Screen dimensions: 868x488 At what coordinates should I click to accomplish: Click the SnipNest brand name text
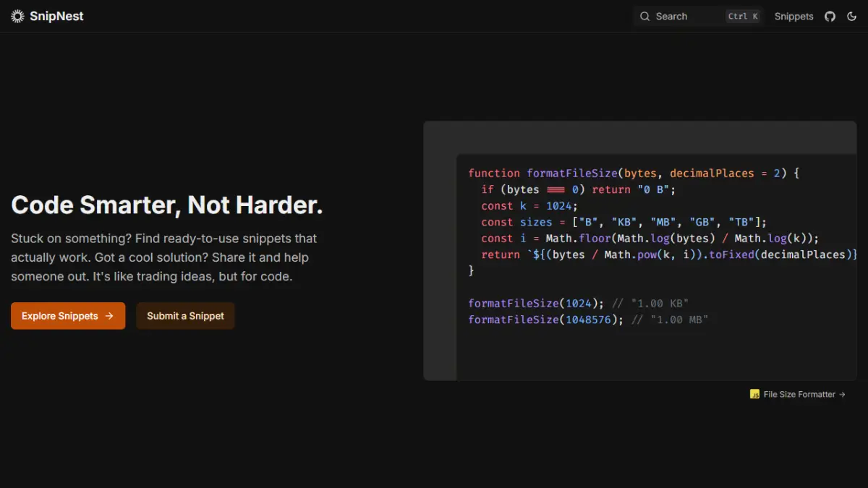pos(56,16)
